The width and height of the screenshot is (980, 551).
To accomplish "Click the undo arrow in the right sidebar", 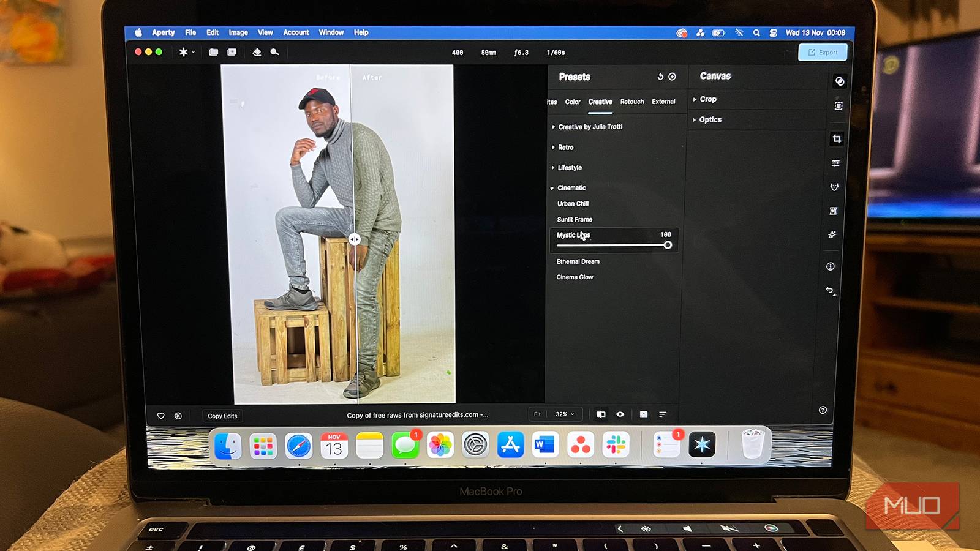I will [830, 290].
